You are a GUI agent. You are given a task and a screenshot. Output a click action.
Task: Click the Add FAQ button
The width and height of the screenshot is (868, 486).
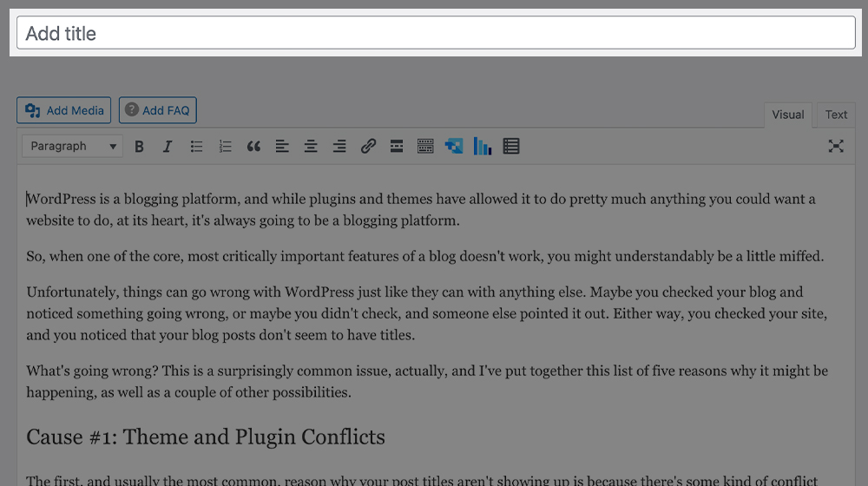pyautogui.click(x=158, y=110)
